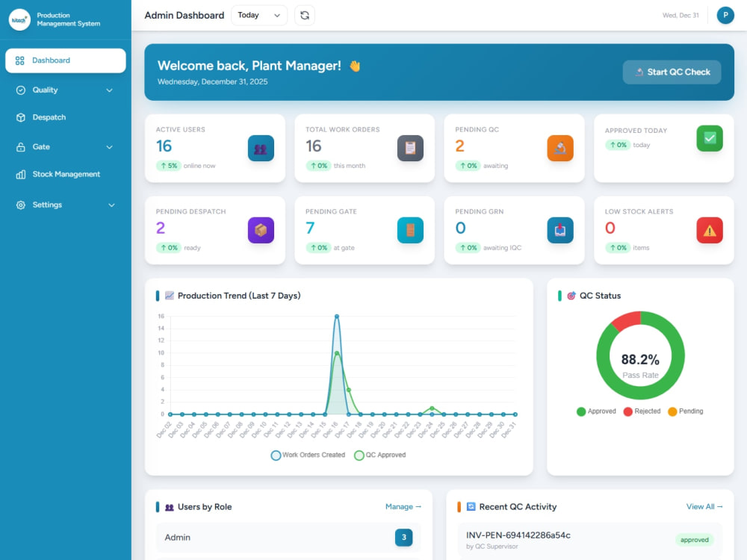Click the Dec 16 peak point on the chart
This screenshot has height=560, width=747.
337,316
